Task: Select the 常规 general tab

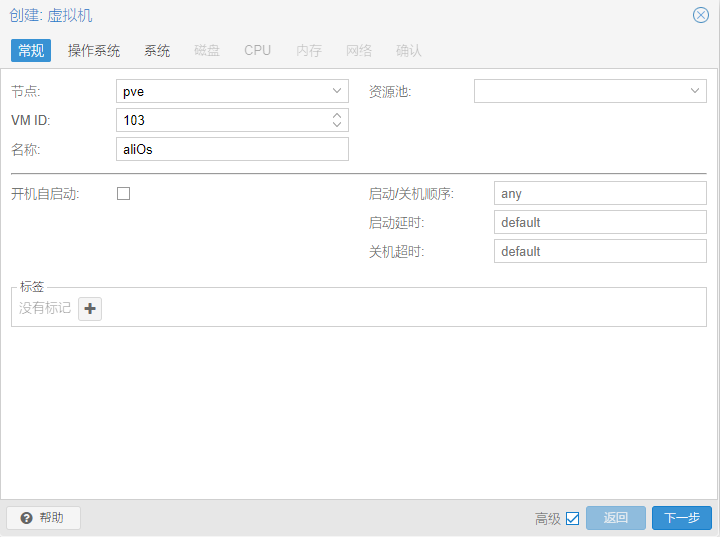Action: coord(31,50)
